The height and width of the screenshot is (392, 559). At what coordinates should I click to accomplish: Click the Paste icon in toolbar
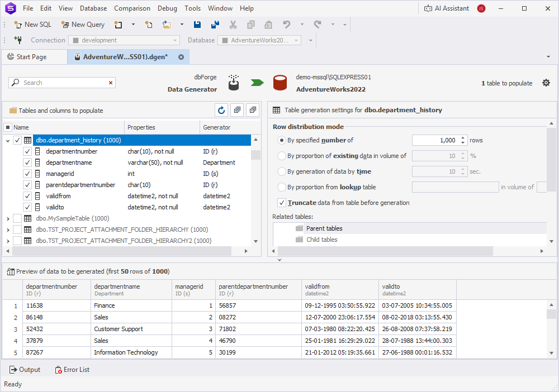(x=268, y=25)
